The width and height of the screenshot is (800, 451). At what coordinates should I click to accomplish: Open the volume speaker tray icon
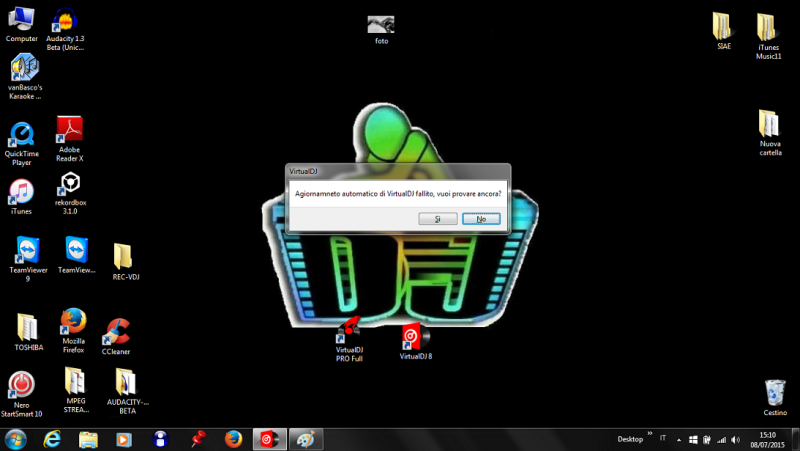point(735,440)
